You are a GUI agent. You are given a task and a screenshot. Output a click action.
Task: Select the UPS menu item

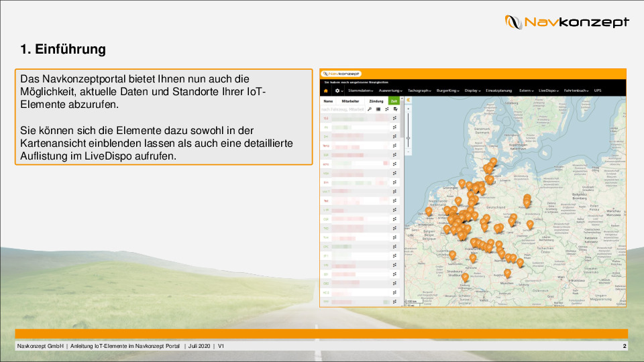point(598,90)
